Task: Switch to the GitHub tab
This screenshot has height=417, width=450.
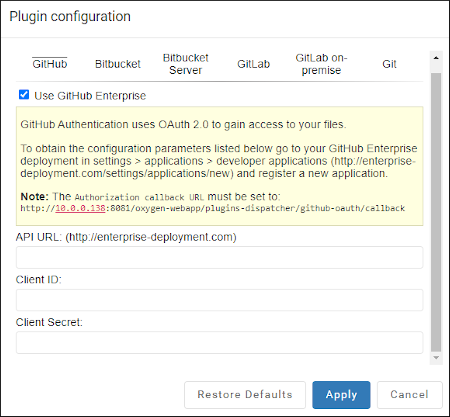Action: tap(50, 64)
